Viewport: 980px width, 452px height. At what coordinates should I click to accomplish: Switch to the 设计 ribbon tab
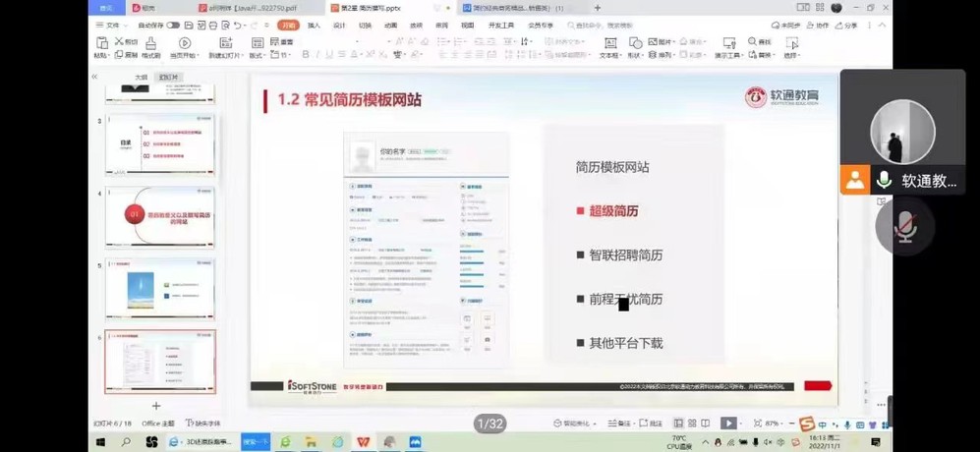pyautogui.click(x=339, y=26)
